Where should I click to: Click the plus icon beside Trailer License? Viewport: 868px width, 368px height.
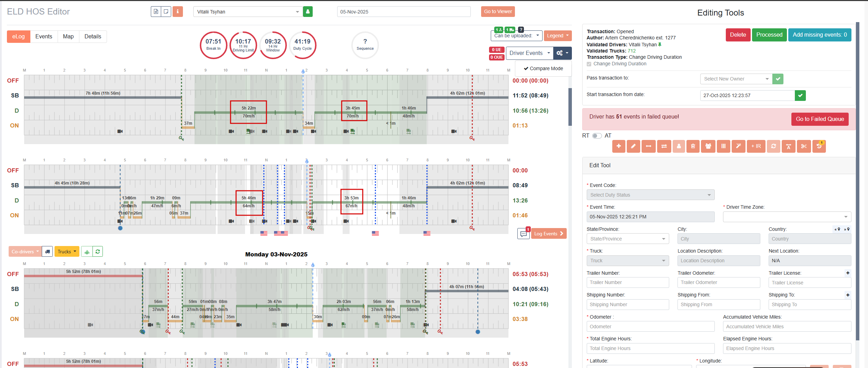coord(848,273)
